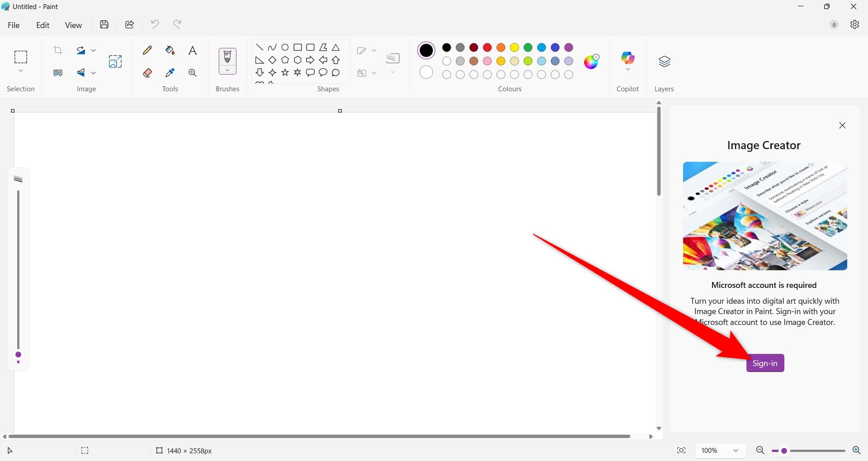Click the rectangular Selection tool
Viewport: 868px width, 461px height.
21,57
